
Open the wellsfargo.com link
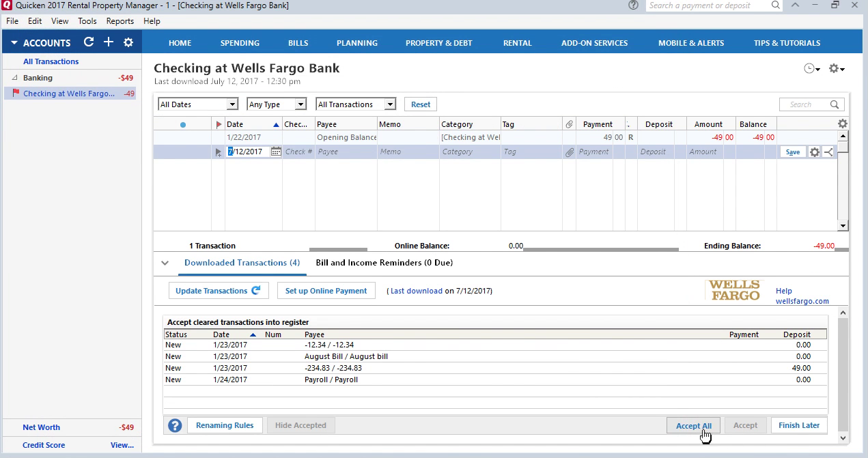coord(802,301)
